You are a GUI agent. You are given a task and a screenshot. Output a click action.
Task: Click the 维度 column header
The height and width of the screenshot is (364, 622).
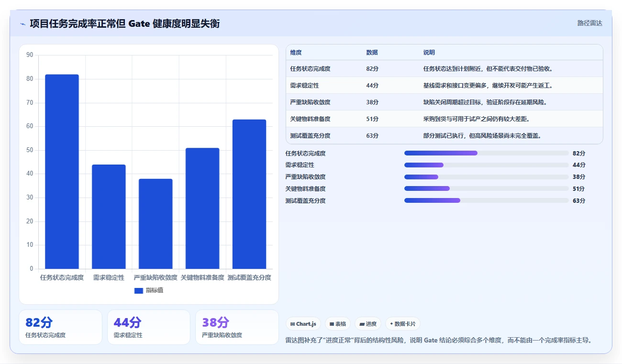(296, 53)
